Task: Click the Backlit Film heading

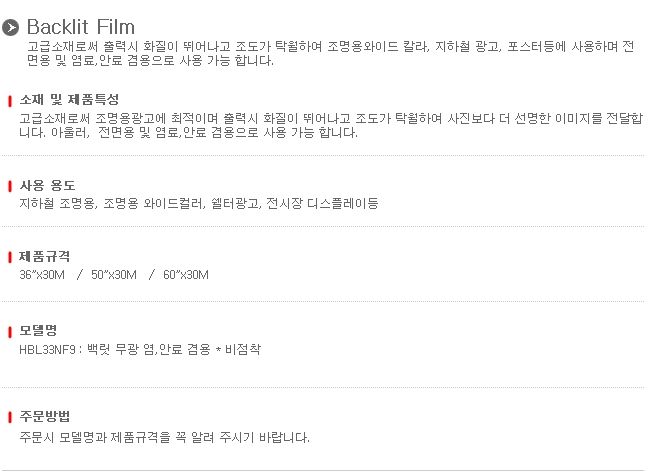Action: coord(81,27)
